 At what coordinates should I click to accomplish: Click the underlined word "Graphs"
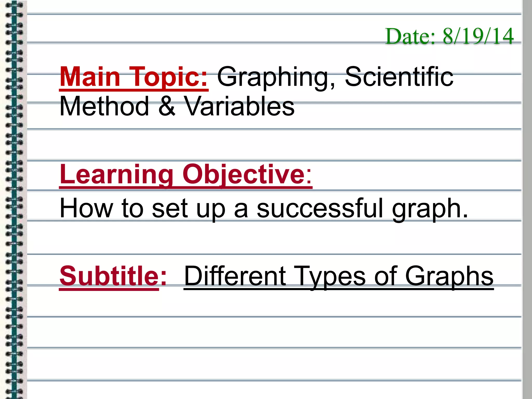[449, 276]
